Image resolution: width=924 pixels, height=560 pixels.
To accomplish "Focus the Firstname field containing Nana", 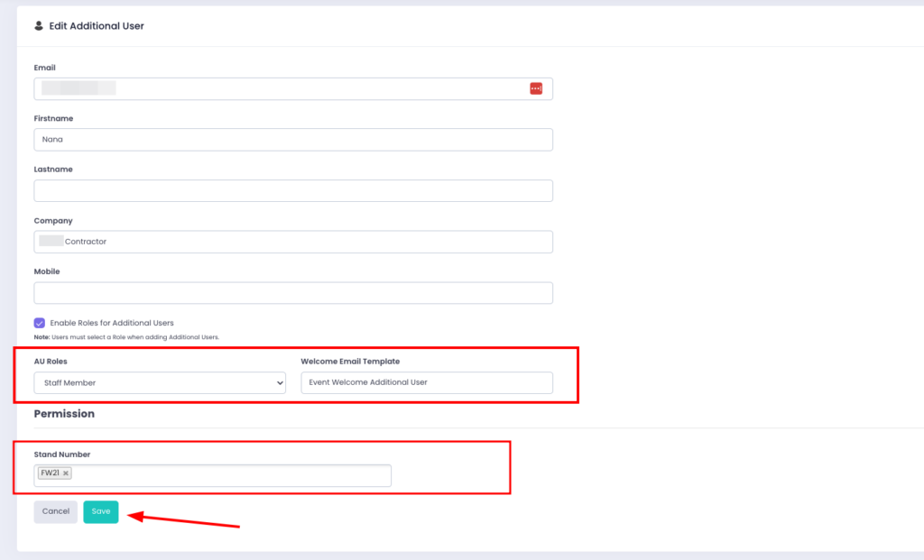I will point(293,140).
